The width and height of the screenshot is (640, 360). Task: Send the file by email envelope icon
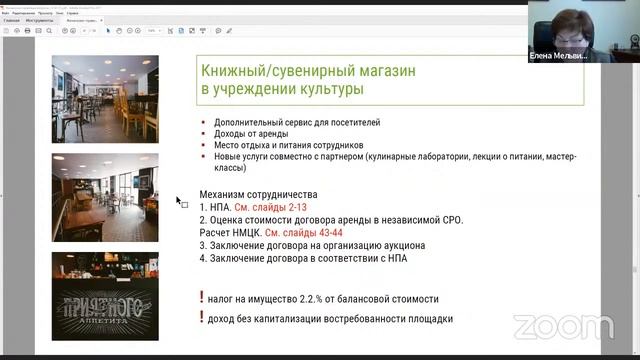click(38, 31)
